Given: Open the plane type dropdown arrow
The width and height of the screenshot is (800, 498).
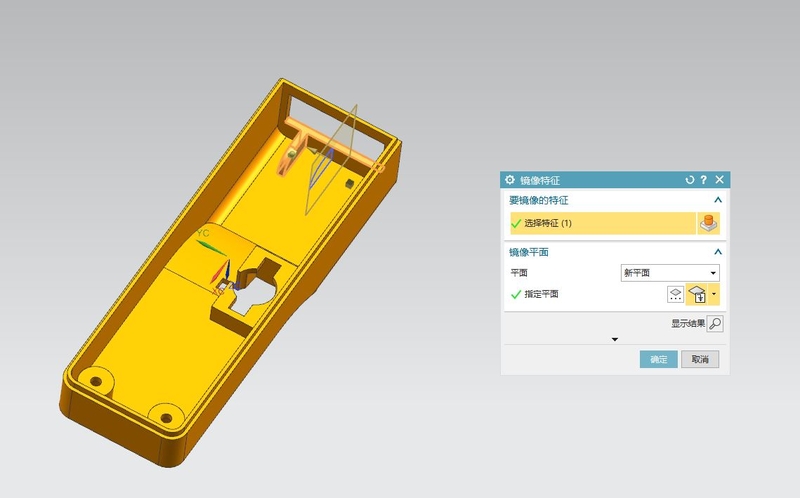Looking at the screenshot, I should coord(714,294).
